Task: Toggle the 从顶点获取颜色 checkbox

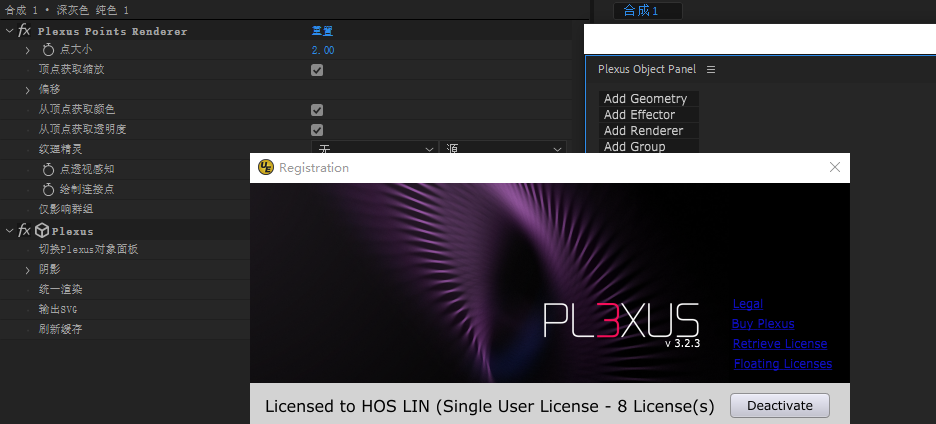Action: 317,110
